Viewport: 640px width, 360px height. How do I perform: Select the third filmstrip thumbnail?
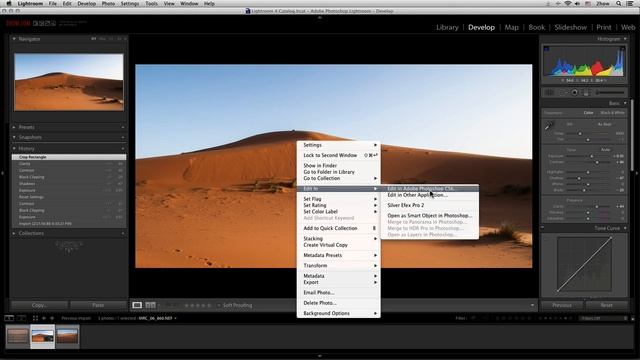click(67, 336)
